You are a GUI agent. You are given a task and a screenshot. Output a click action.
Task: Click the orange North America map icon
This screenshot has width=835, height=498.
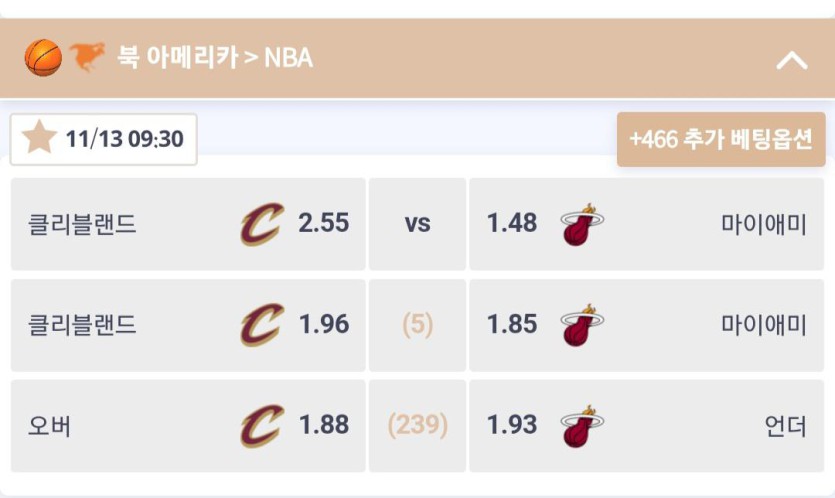[x=87, y=58]
